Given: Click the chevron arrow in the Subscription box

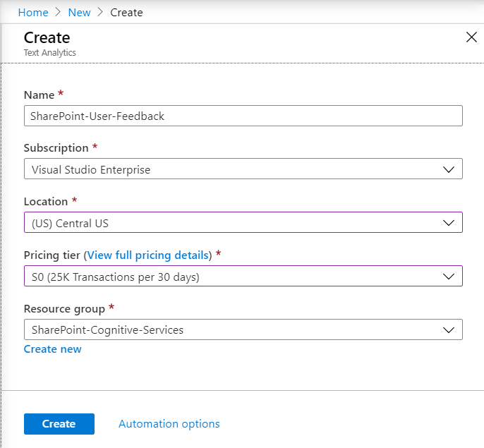Looking at the screenshot, I should click(449, 169).
